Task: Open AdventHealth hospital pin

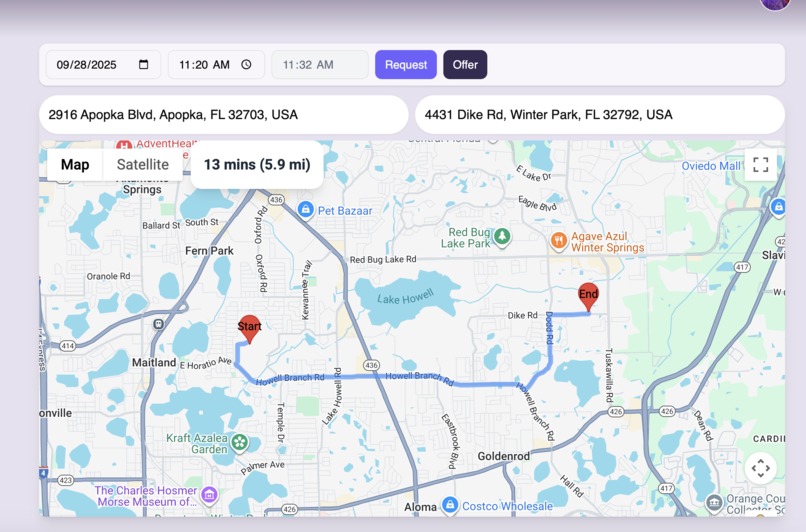Action: [122, 145]
